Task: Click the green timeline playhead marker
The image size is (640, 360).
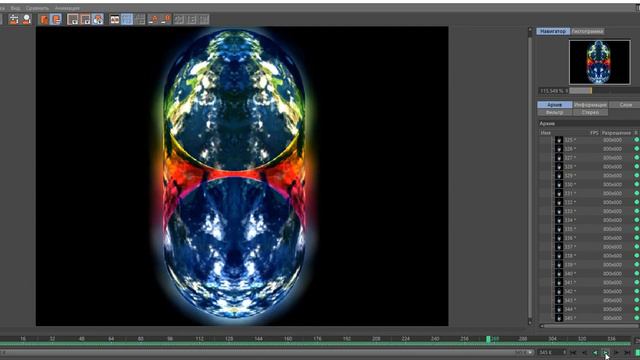Action: click(x=488, y=339)
